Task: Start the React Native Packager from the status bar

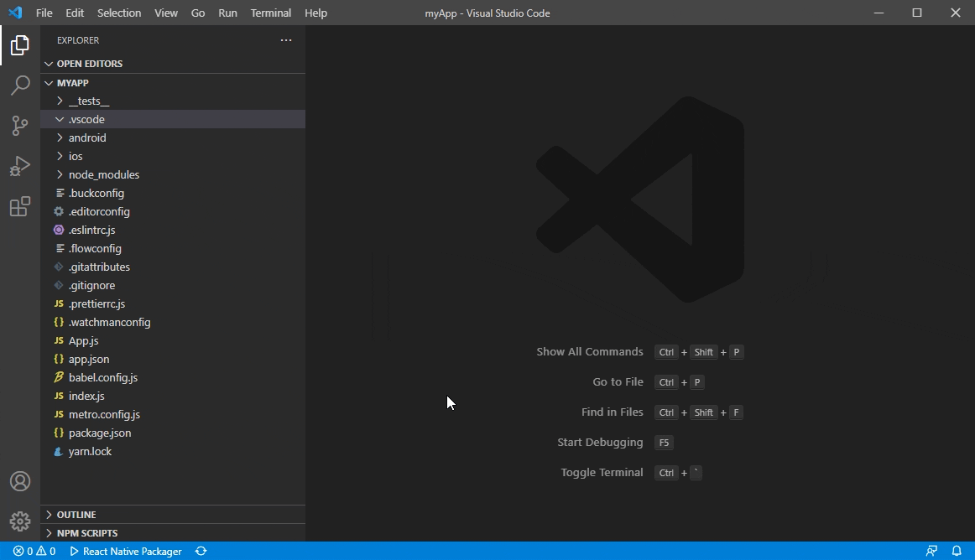Action: coord(124,551)
